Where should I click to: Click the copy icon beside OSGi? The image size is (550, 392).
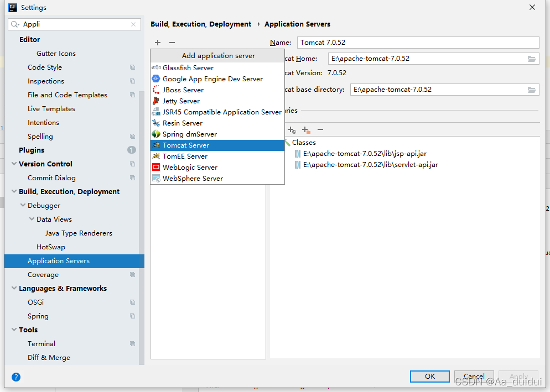coord(132,302)
